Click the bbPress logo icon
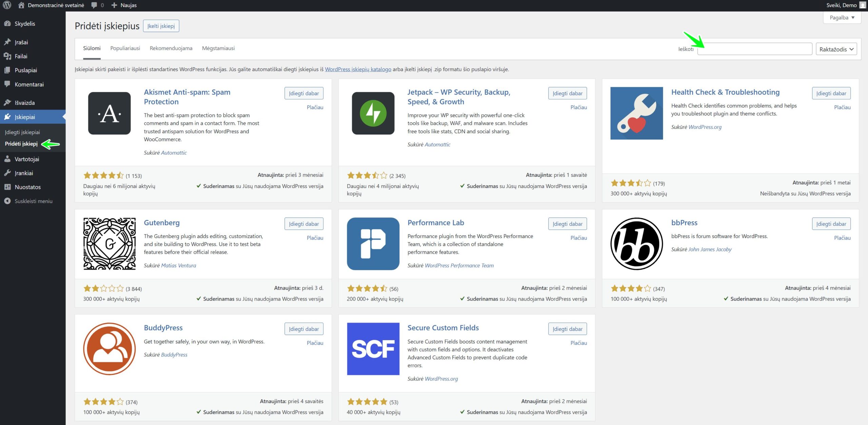 636,244
